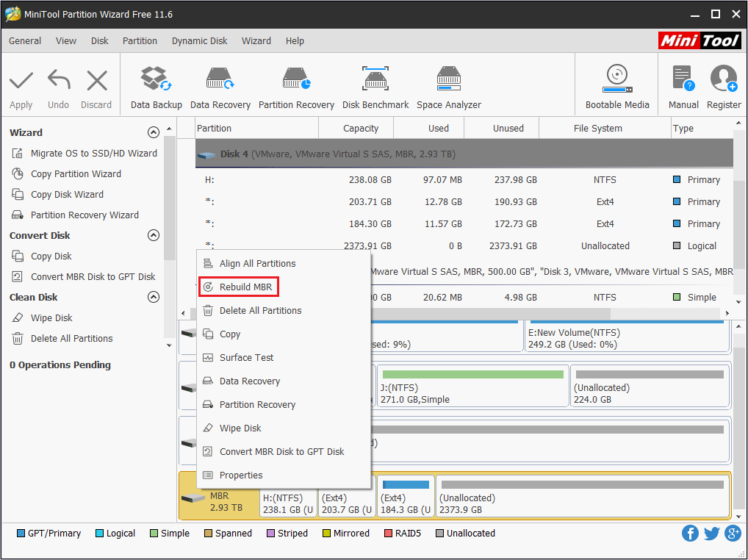Viewport: 748px width, 560px height.
Task: Open the Wizard menu
Action: [256, 41]
